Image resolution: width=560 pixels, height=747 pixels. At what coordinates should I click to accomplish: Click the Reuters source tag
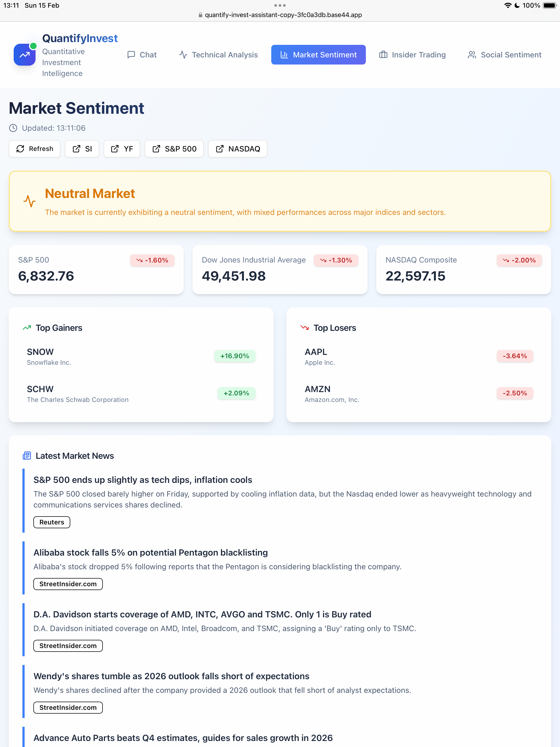pyautogui.click(x=52, y=522)
